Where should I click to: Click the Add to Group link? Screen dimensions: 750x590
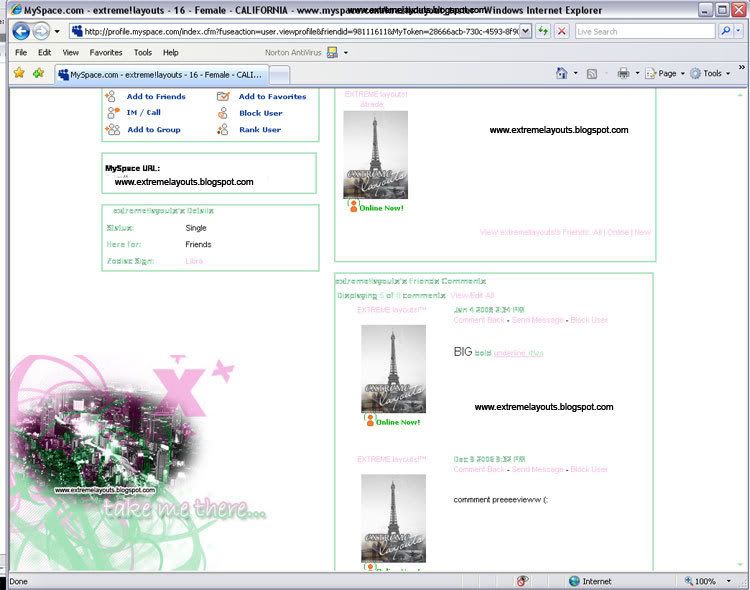[154, 129]
